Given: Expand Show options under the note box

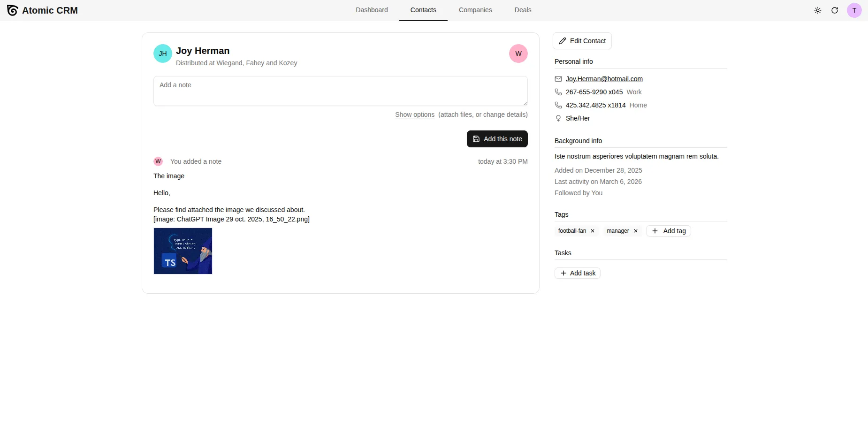Looking at the screenshot, I should tap(415, 114).
